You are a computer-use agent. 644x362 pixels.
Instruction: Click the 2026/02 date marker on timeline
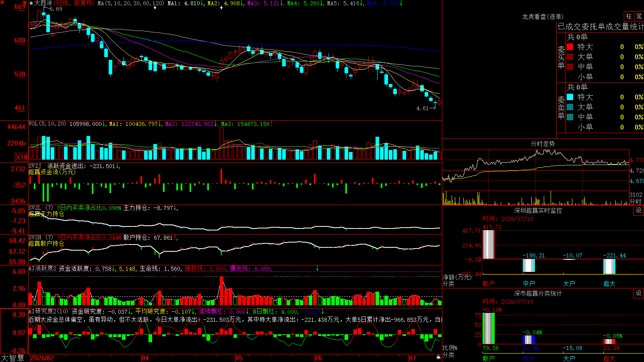click(42, 358)
